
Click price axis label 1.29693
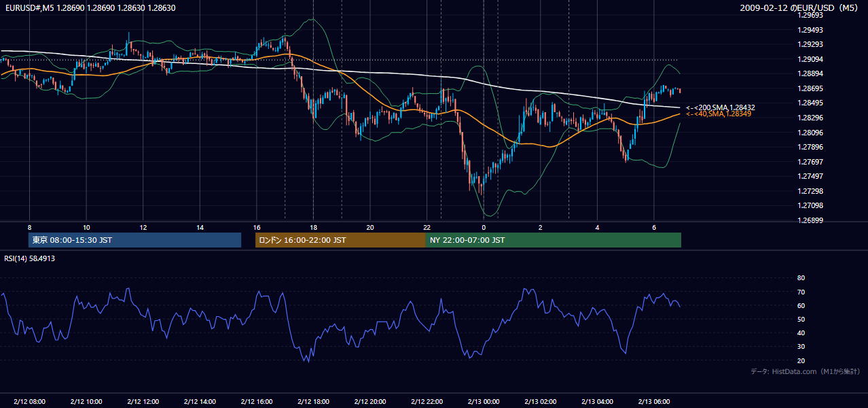pos(810,15)
